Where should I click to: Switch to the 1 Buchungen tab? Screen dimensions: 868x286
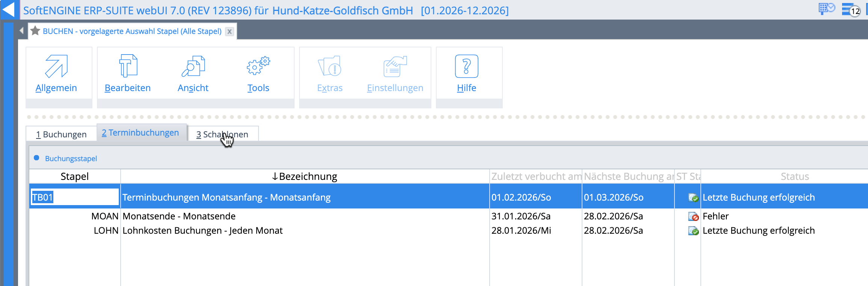pyautogui.click(x=61, y=134)
